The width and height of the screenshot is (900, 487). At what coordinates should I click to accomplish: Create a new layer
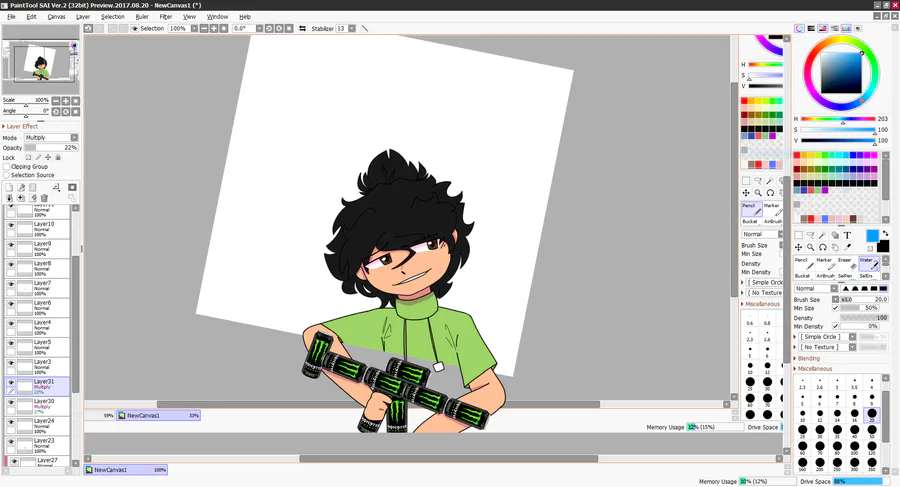tap(9, 187)
